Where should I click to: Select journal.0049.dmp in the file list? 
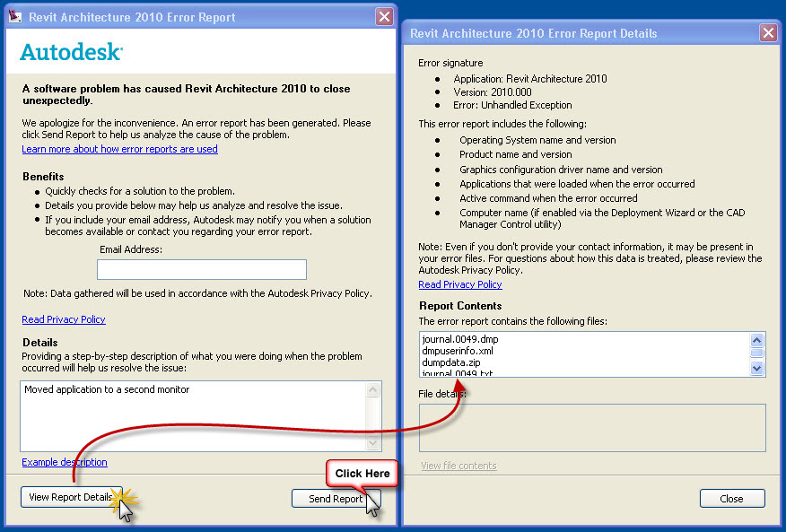pos(460,339)
